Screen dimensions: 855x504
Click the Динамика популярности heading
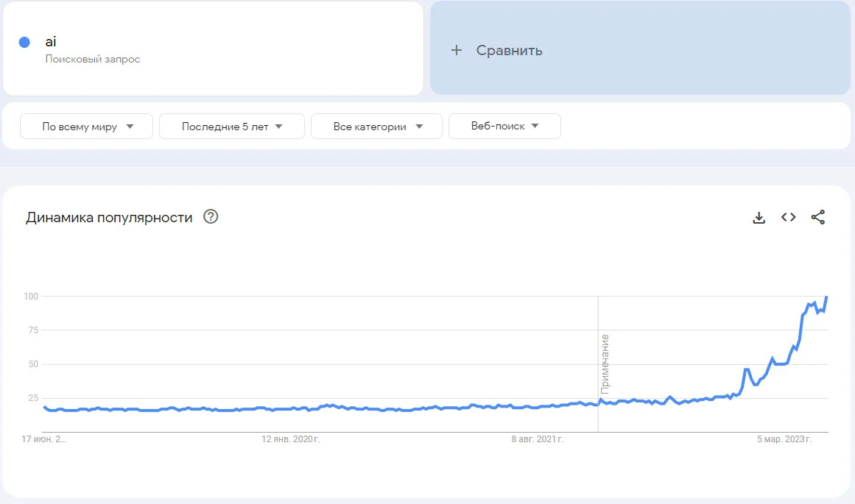[x=109, y=217]
